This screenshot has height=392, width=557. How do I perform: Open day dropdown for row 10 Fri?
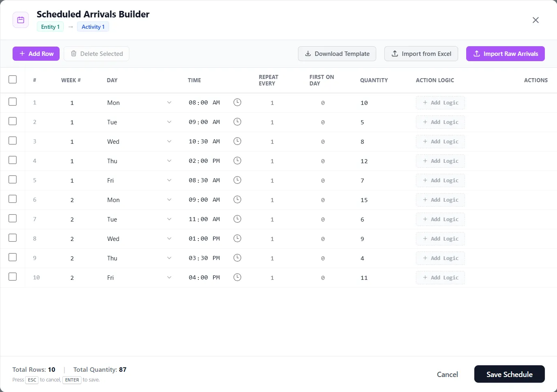[x=139, y=278]
